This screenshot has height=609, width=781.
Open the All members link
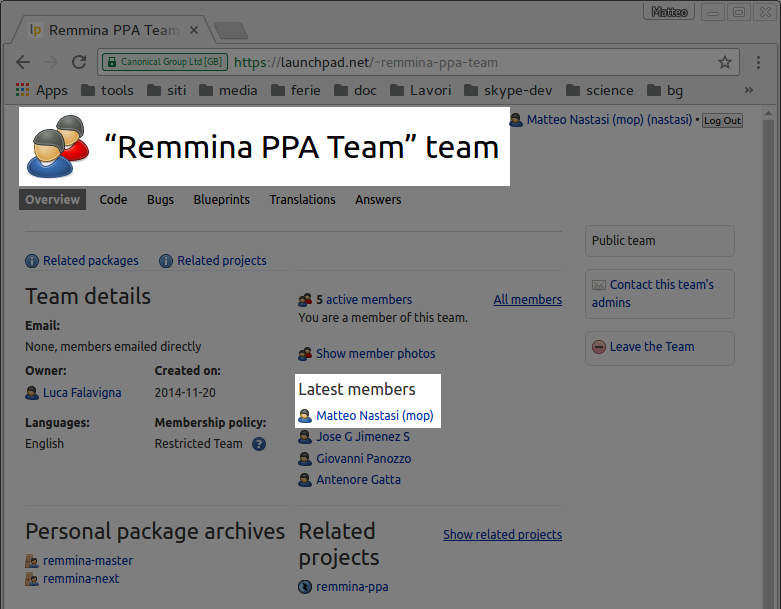pyautogui.click(x=527, y=299)
